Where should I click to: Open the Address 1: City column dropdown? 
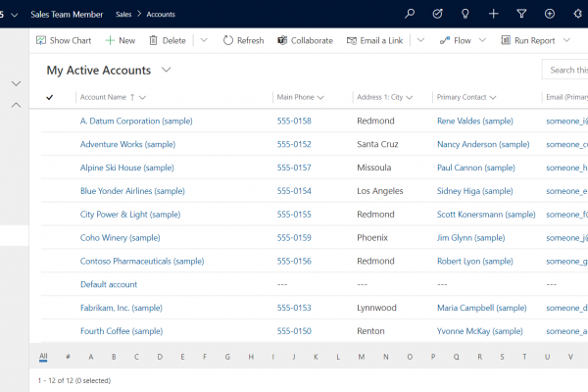(409, 98)
